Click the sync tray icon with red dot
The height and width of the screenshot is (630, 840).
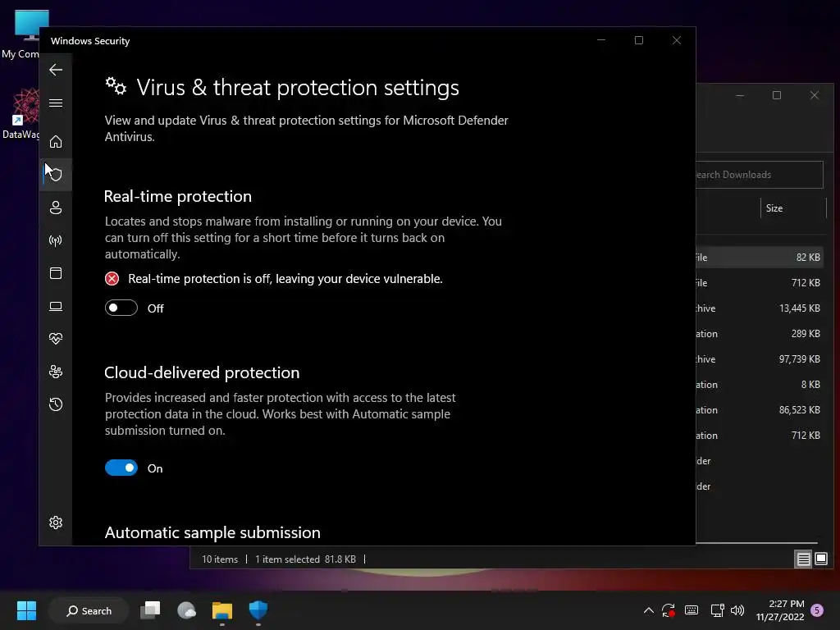[668, 610]
